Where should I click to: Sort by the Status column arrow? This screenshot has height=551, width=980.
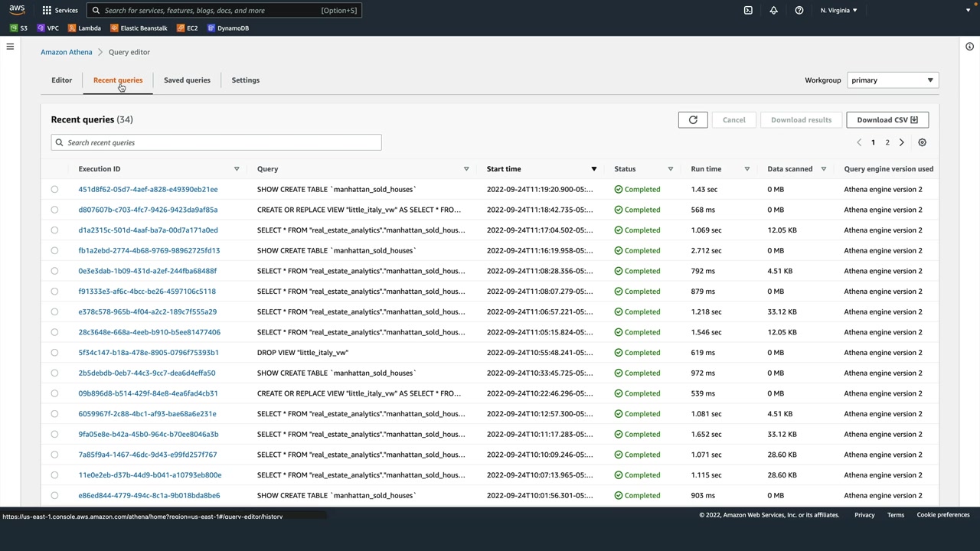coord(671,169)
